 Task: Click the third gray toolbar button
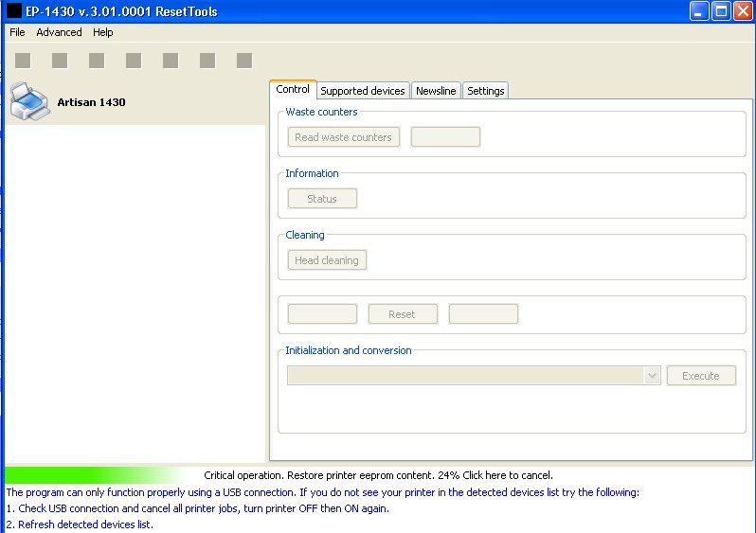pyautogui.click(x=97, y=61)
